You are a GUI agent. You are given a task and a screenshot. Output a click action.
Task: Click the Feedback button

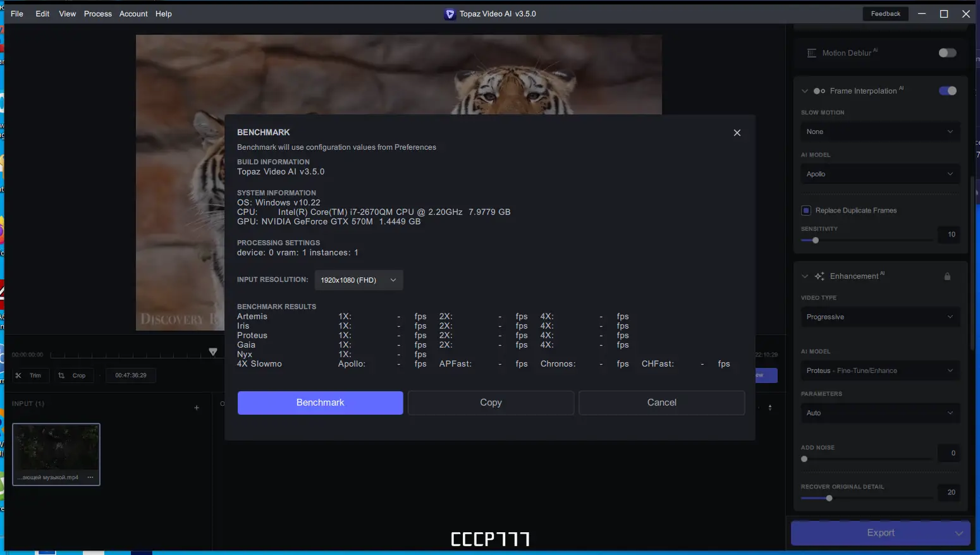[885, 14]
